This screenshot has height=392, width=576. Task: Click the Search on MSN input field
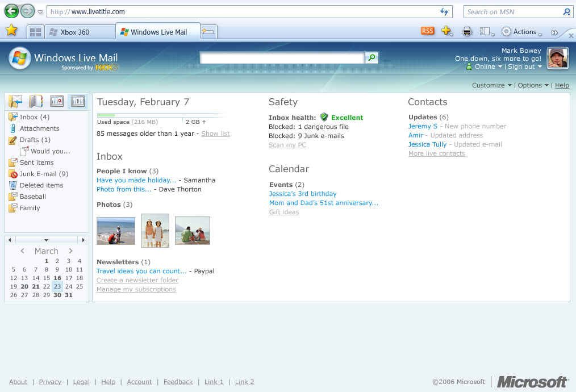click(x=511, y=12)
